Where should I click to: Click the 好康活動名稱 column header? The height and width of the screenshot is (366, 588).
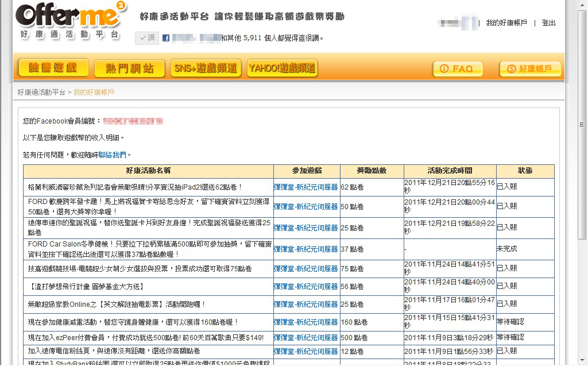[149, 171]
